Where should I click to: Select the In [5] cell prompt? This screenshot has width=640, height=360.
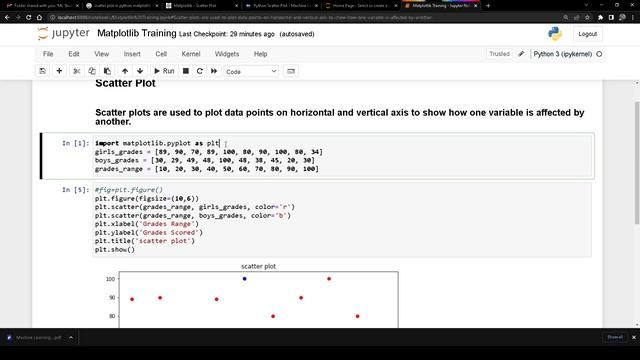(75, 190)
